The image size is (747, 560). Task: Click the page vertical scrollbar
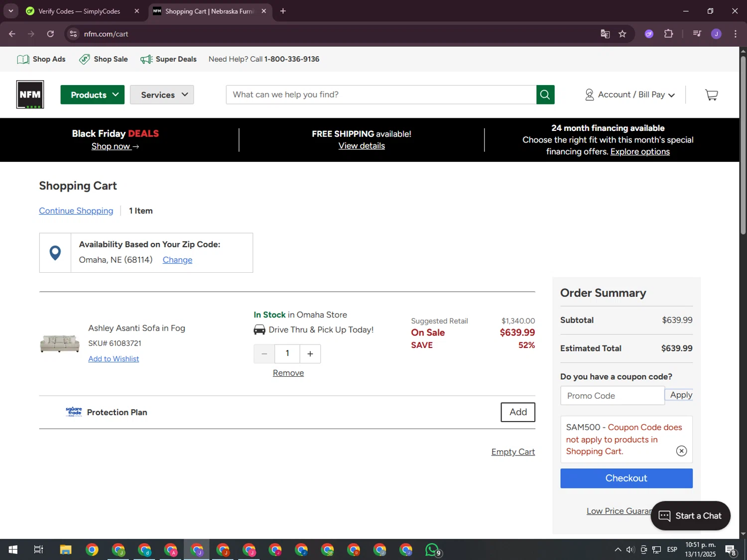tap(743, 144)
